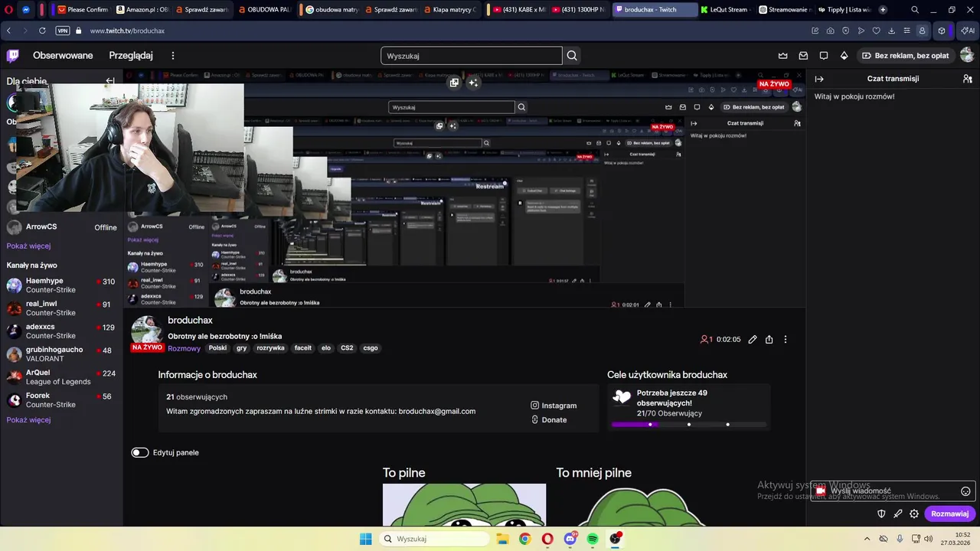Click the chat shield icon
This screenshot has height=551, width=980.
(x=881, y=514)
